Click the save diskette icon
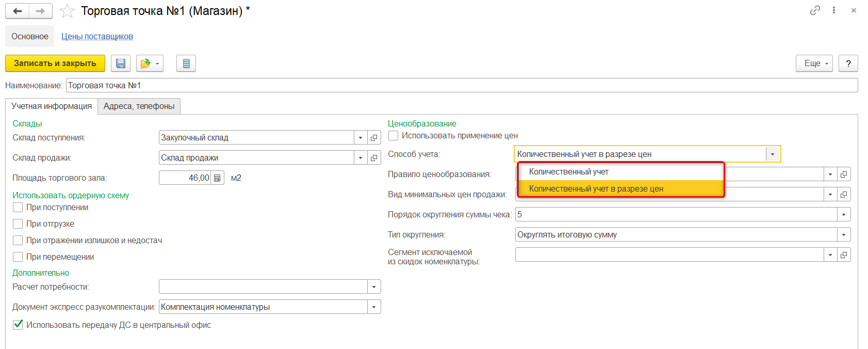Viewport: 868px width, 349px height. coord(121,64)
